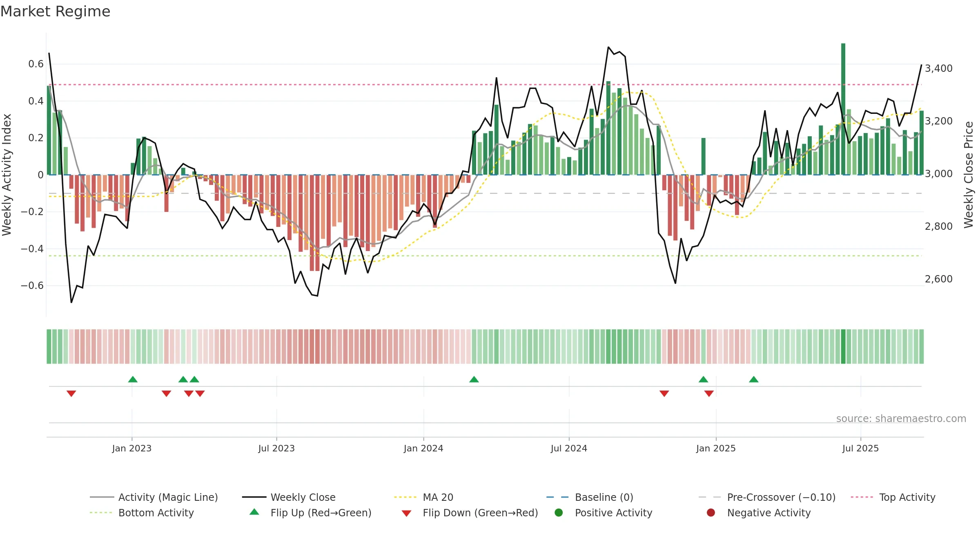Click the Jan 2024 x-axis label

[423, 448]
